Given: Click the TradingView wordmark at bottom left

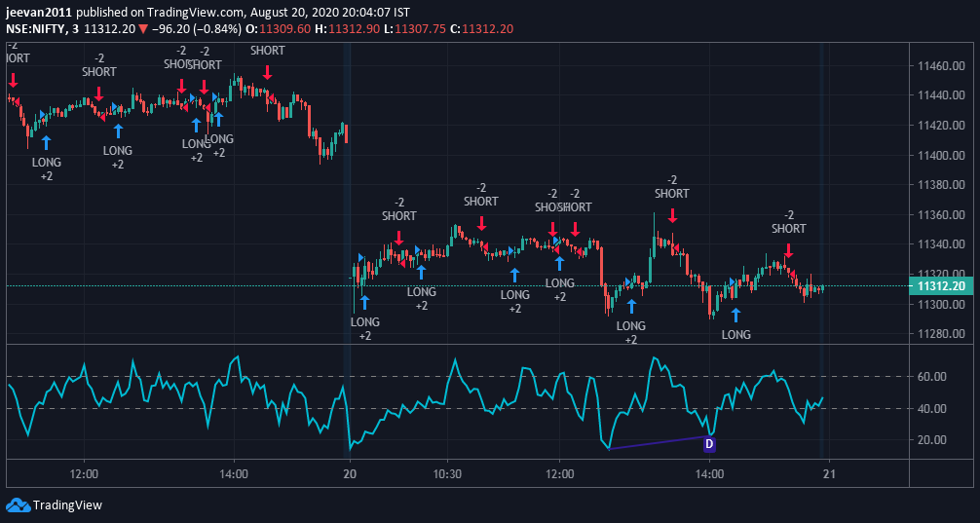Looking at the screenshot, I should [67, 505].
